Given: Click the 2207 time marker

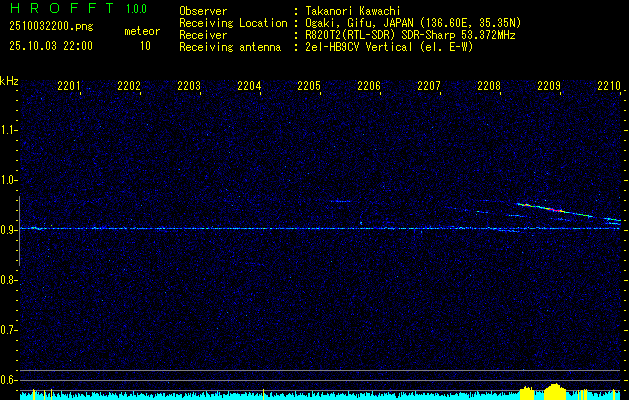Looking at the screenshot, I should pyautogui.click(x=429, y=87).
